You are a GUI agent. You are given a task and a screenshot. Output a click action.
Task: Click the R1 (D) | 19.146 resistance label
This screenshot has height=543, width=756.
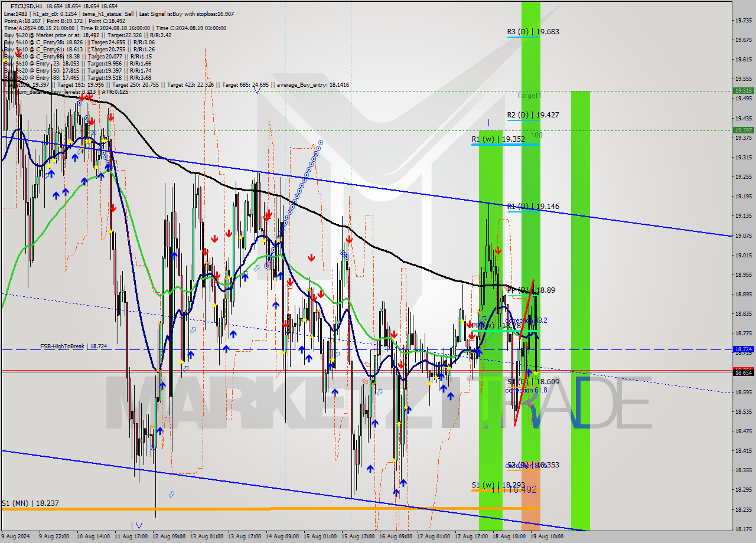[533, 207]
